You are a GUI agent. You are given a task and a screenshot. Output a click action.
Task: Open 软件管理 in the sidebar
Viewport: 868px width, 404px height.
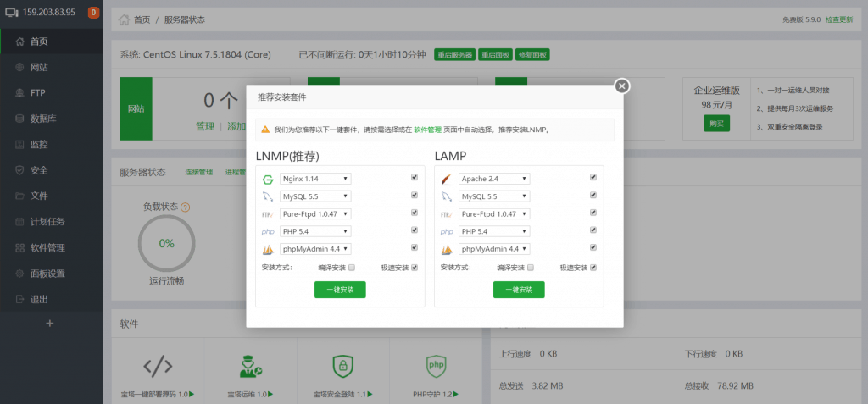coord(52,248)
